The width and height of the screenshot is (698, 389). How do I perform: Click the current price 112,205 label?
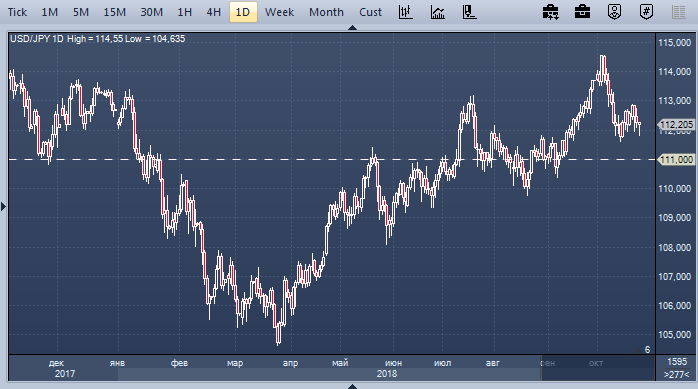676,125
